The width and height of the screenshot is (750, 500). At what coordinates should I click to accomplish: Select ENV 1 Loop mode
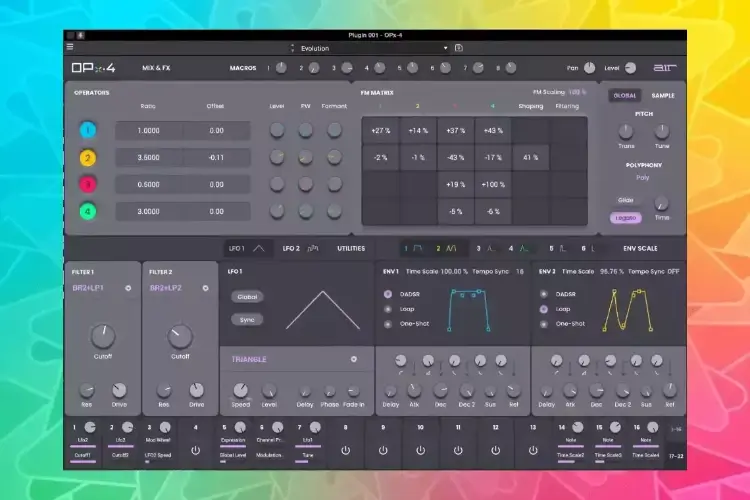(388, 309)
